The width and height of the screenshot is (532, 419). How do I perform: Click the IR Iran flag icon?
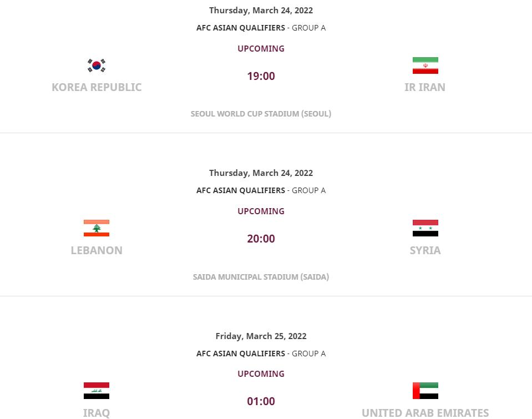[425, 65]
